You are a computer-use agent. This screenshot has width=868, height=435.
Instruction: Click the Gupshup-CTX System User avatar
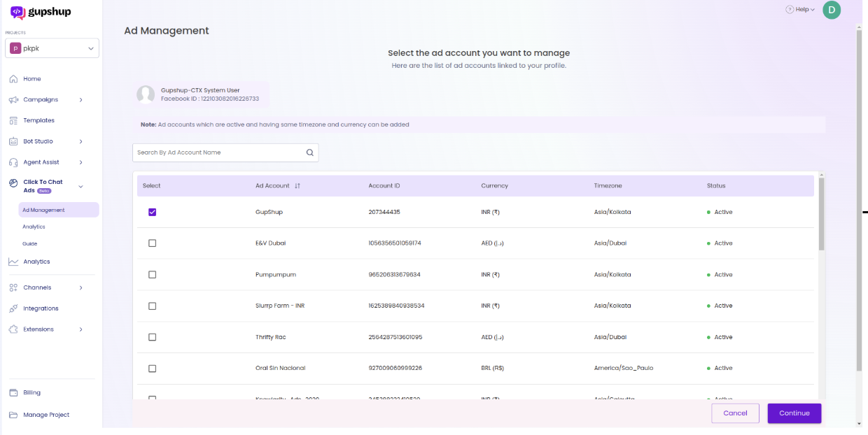tap(146, 94)
